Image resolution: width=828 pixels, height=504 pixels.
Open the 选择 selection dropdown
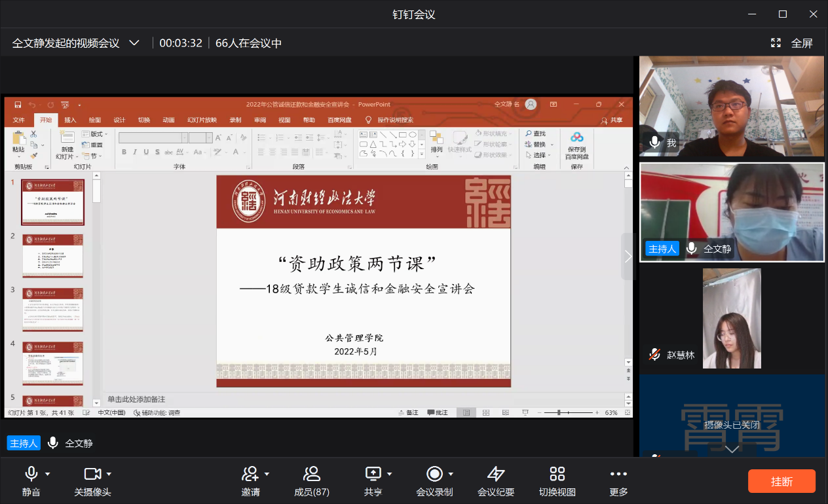click(x=538, y=155)
